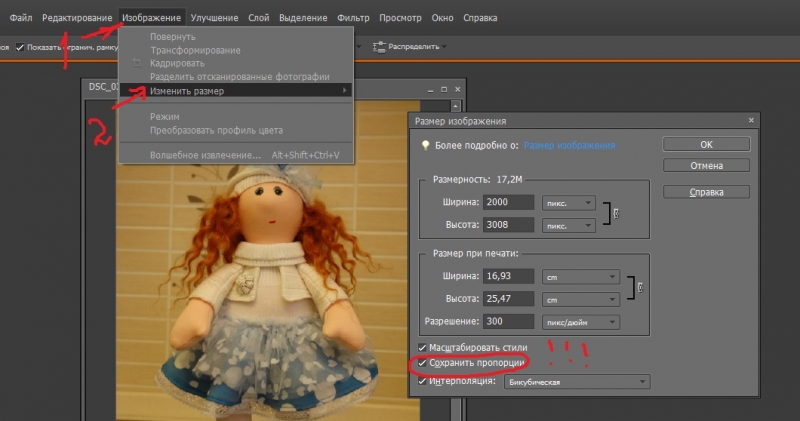Close the Размер изображения dialog

(x=751, y=120)
